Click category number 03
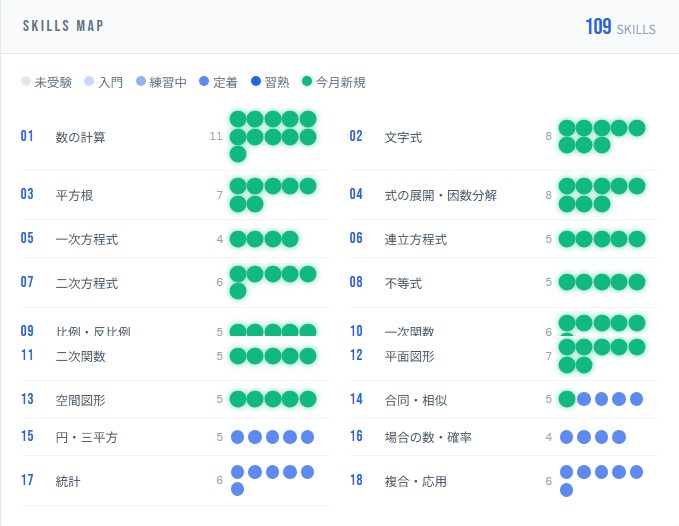This screenshot has width=679, height=526. point(27,194)
